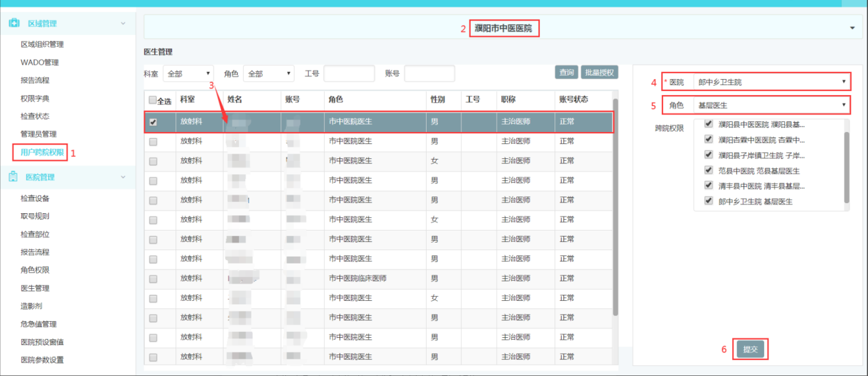Click the 医院管理 hospital building icon
Viewport: 868px width, 376px height.
tap(13, 177)
